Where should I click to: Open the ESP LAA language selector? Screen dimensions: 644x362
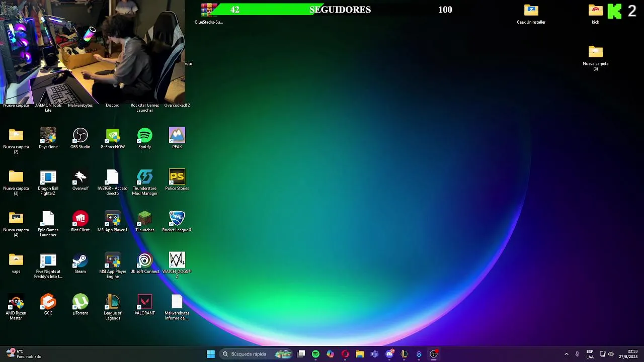tap(590, 354)
